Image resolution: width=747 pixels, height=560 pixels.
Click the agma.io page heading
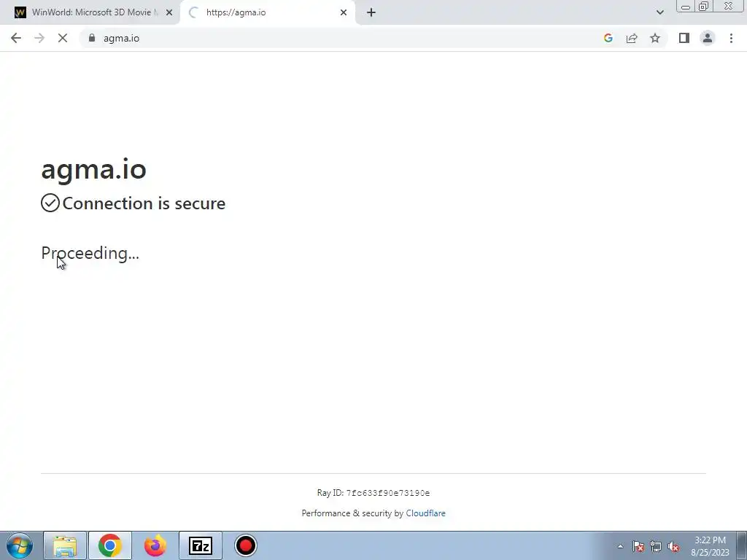click(94, 169)
